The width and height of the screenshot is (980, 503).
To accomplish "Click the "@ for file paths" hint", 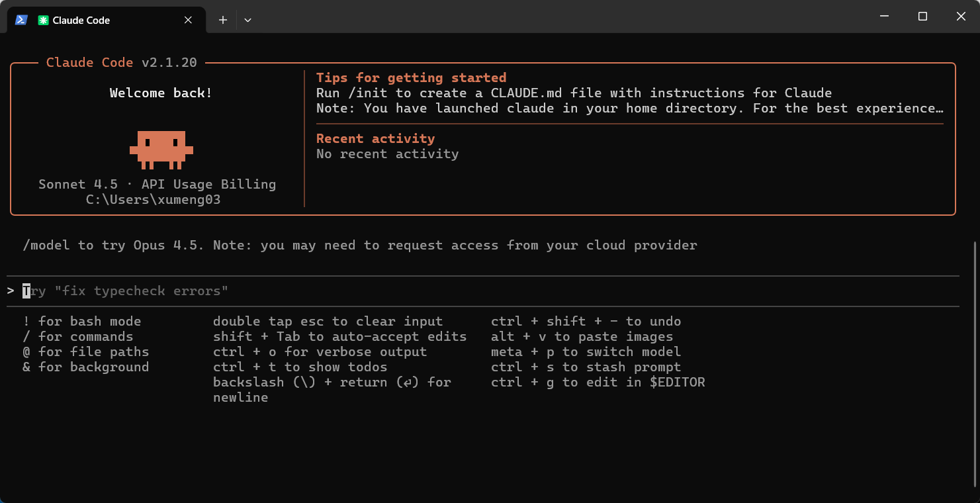I will pos(85,351).
